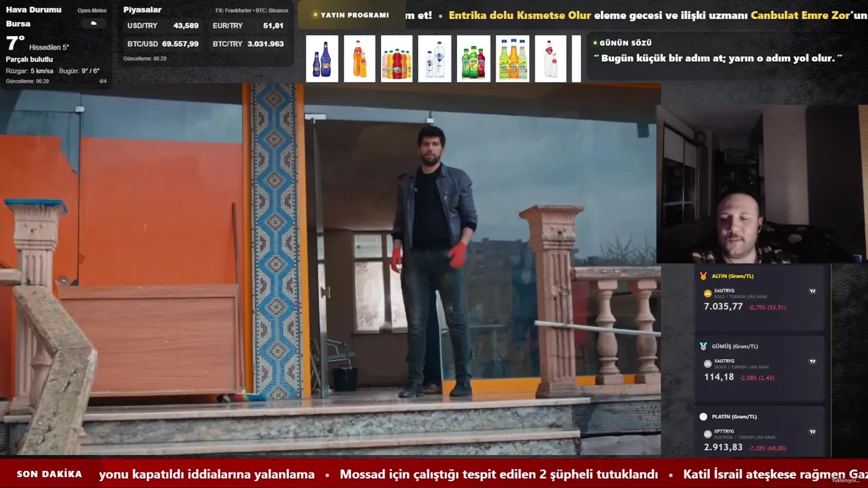Image resolution: width=868 pixels, height=488 pixels.
Task: Click the Piyasalar widget title
Action: click(142, 9)
